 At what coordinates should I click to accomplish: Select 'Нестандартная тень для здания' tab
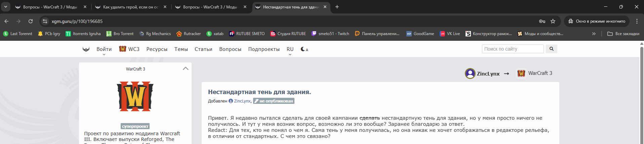[291, 7]
